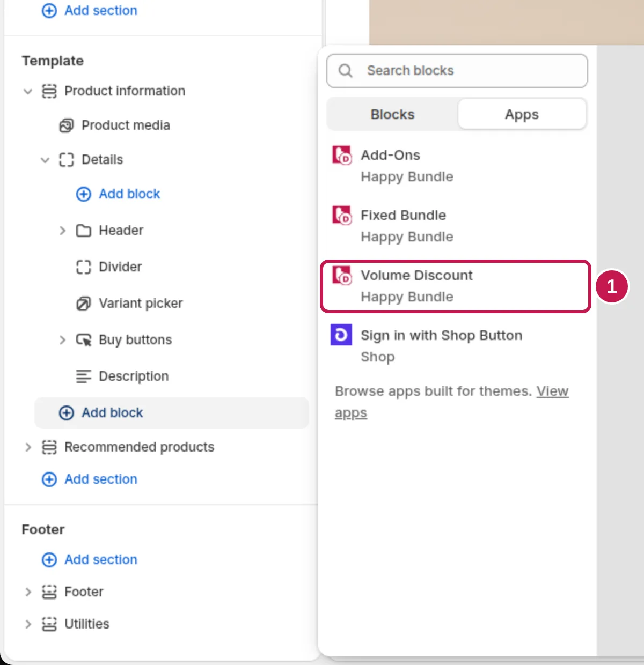Click the Variant picker icon

click(x=83, y=304)
